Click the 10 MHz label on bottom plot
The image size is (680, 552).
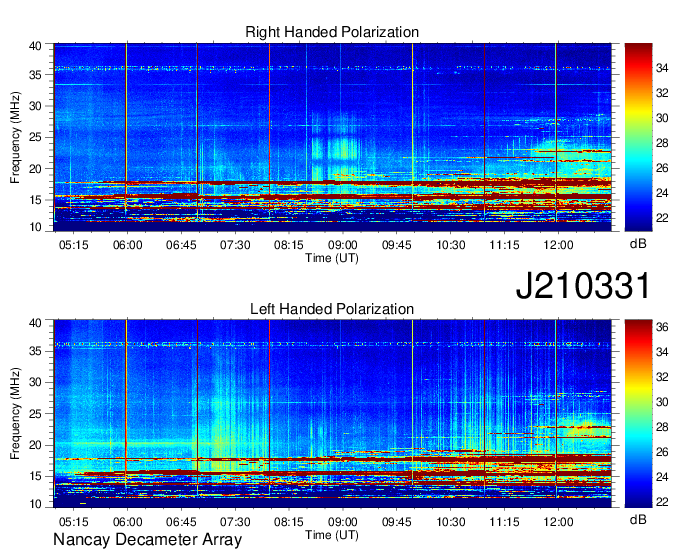tap(35, 504)
